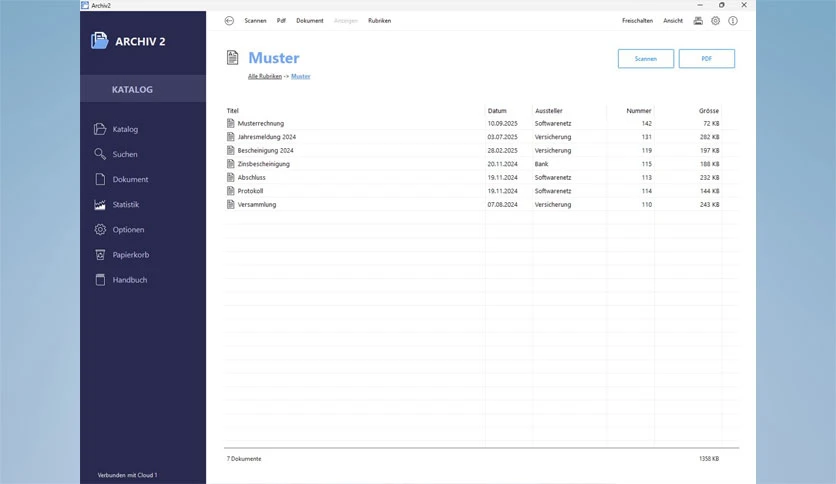The width and height of the screenshot is (836, 484).
Task: Sort by the Titel column header
Action: 232,111
